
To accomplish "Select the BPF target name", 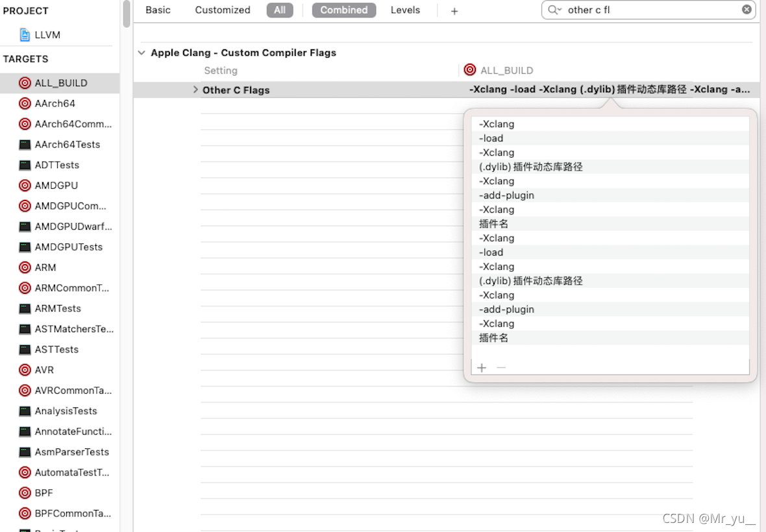I will [43, 493].
